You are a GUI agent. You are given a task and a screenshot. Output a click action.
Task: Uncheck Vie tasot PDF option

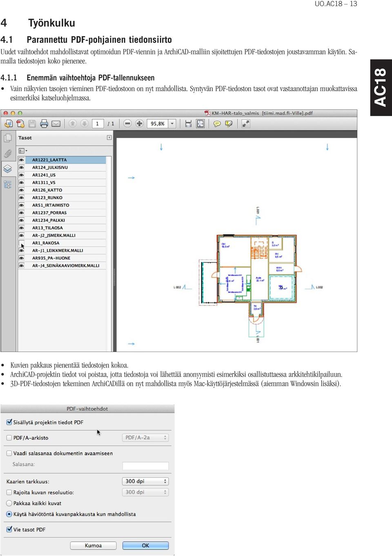[9, 529]
